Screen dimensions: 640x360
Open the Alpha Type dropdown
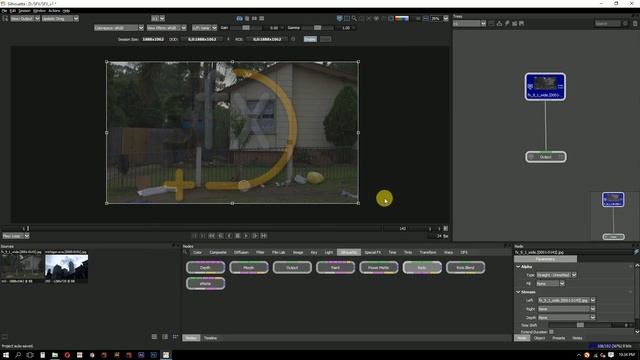pos(556,275)
